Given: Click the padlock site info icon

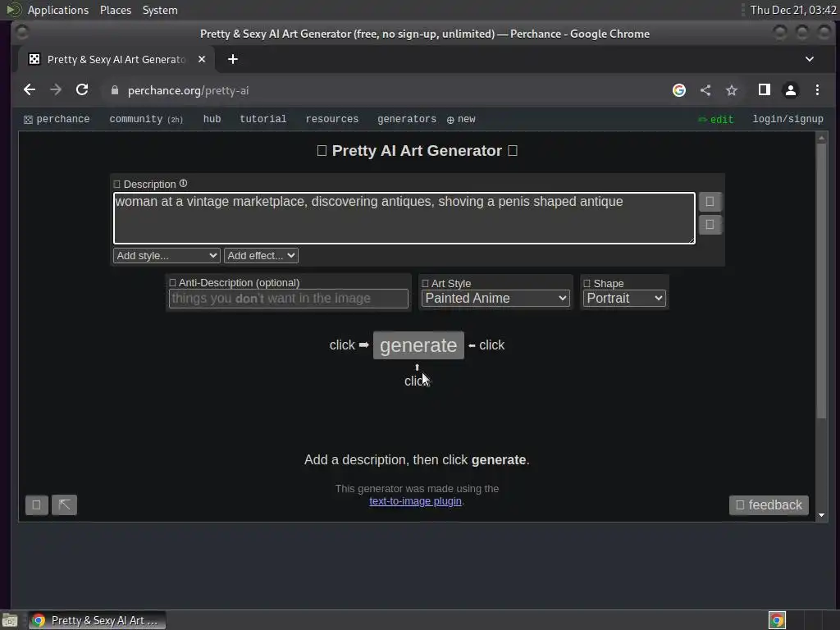Looking at the screenshot, I should pyautogui.click(x=115, y=90).
